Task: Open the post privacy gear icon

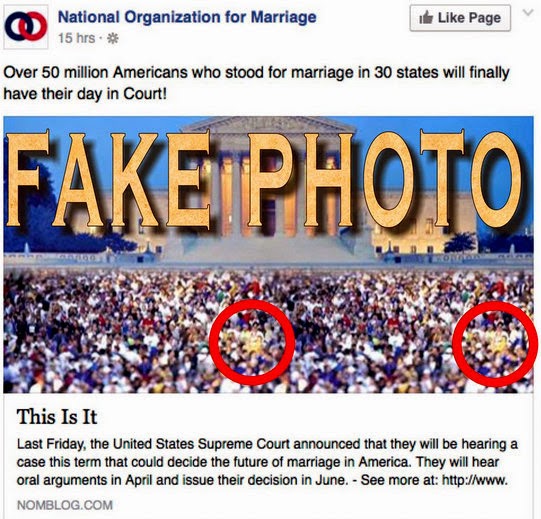Action: 112,38
